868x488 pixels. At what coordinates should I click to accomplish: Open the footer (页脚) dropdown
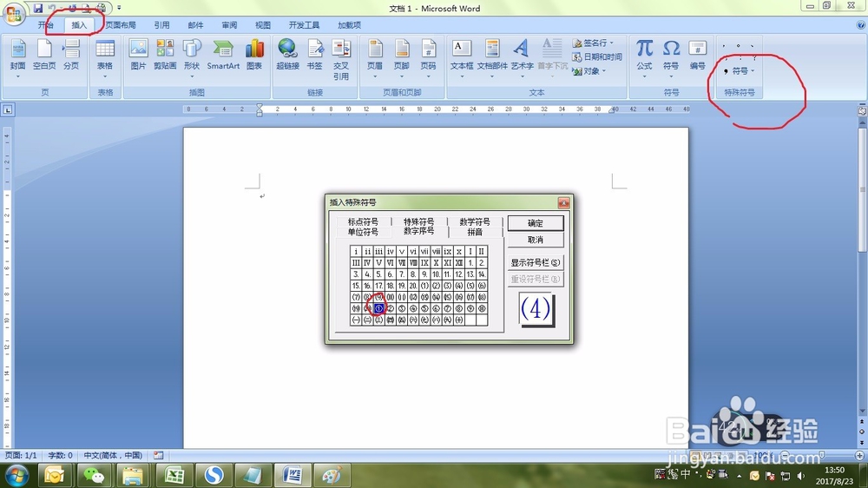[x=401, y=58]
